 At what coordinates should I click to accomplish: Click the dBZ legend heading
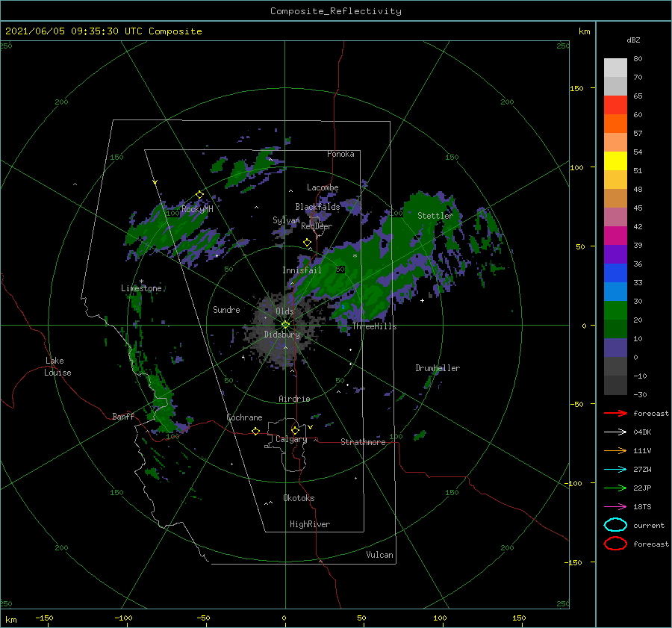633,40
